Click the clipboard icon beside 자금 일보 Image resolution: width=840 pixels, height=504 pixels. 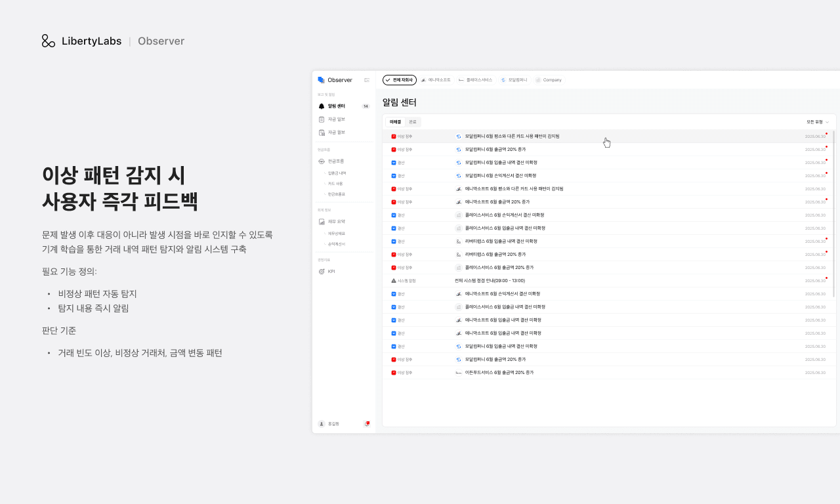coord(322,119)
